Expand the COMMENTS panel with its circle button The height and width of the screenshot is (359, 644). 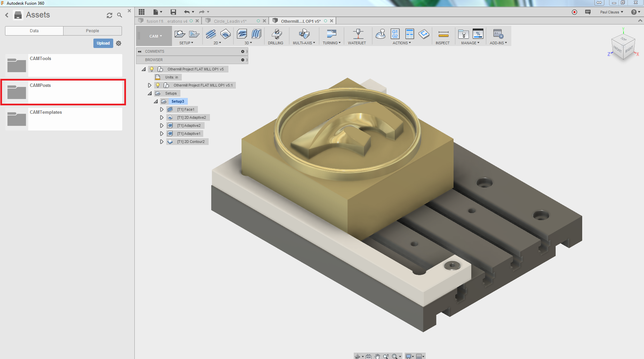pyautogui.click(x=243, y=51)
